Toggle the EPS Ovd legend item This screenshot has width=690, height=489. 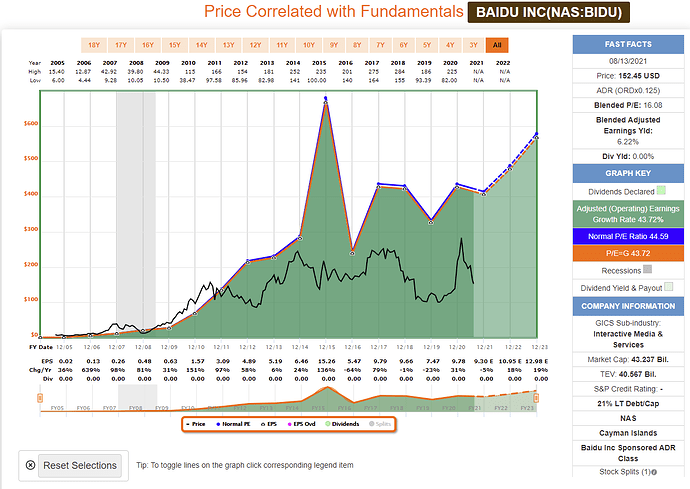click(x=301, y=424)
